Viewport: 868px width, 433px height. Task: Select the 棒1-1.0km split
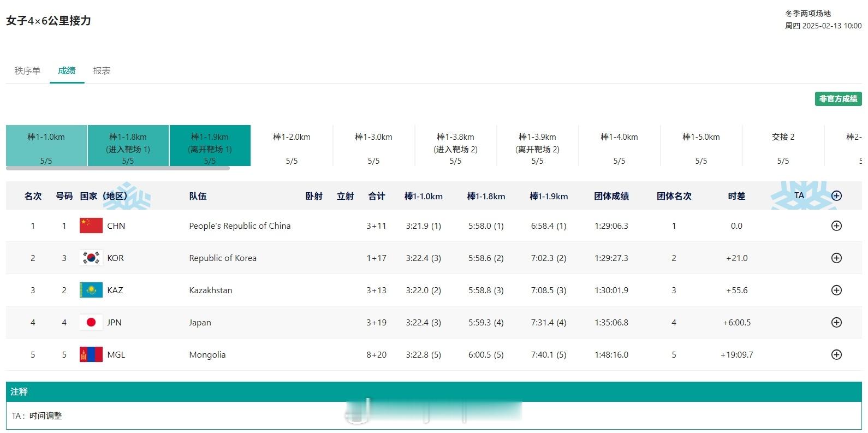coord(46,145)
